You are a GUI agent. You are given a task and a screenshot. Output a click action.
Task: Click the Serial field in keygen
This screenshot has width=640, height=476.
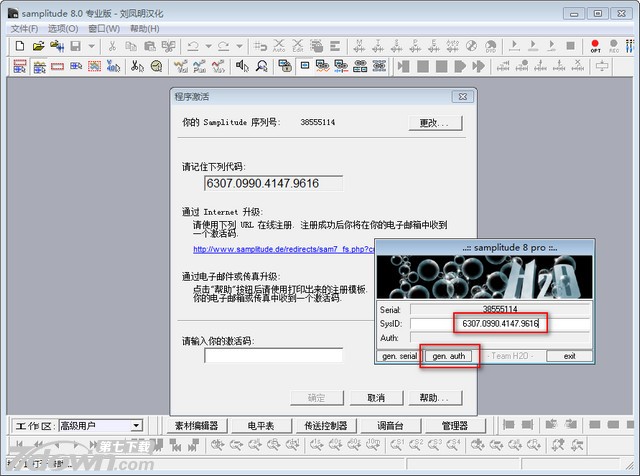pos(500,309)
